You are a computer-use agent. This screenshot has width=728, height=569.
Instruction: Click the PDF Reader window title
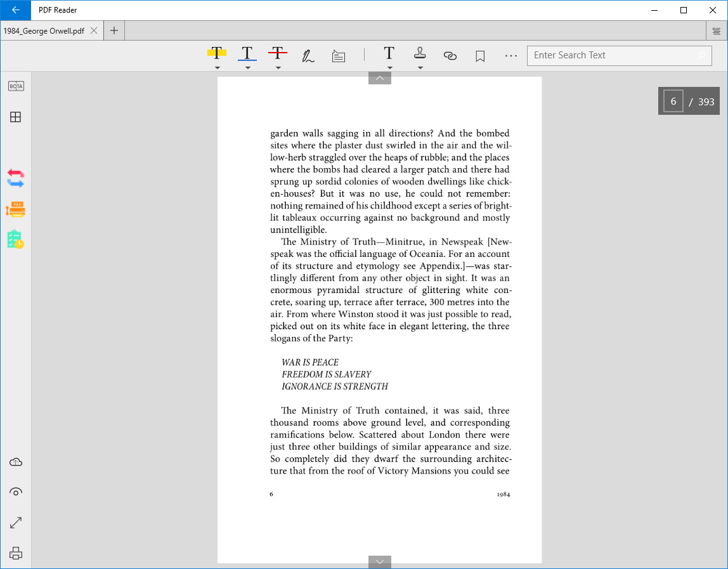pos(58,10)
